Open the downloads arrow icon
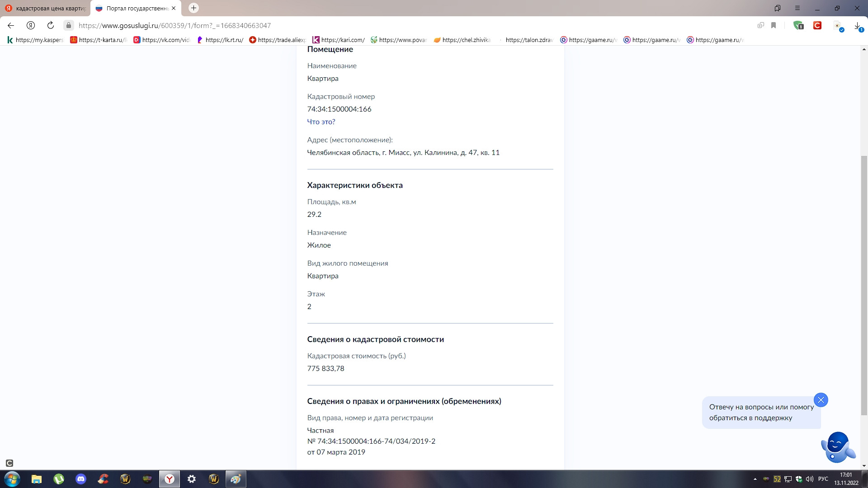The width and height of the screenshot is (868, 488). click(x=857, y=26)
